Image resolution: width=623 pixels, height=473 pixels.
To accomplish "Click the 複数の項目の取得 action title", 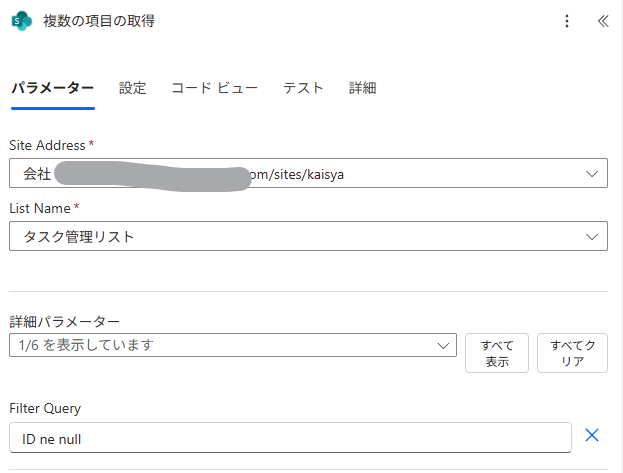I will (x=99, y=21).
